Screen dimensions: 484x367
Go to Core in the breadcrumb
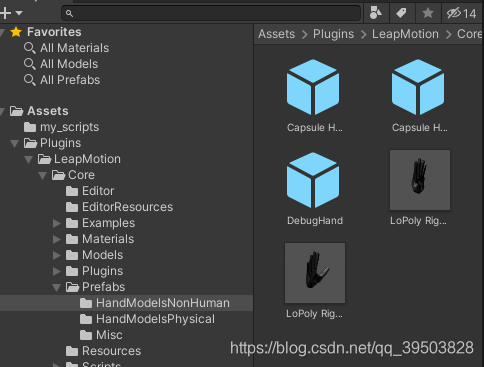pyautogui.click(x=470, y=34)
